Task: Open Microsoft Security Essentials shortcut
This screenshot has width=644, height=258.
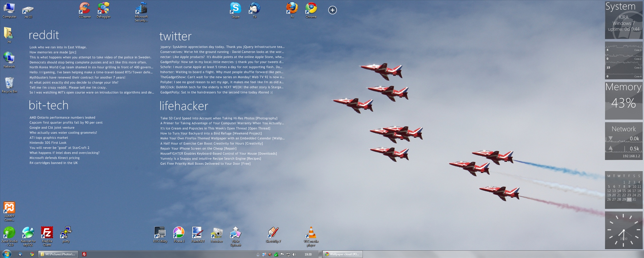Action: coord(141,12)
